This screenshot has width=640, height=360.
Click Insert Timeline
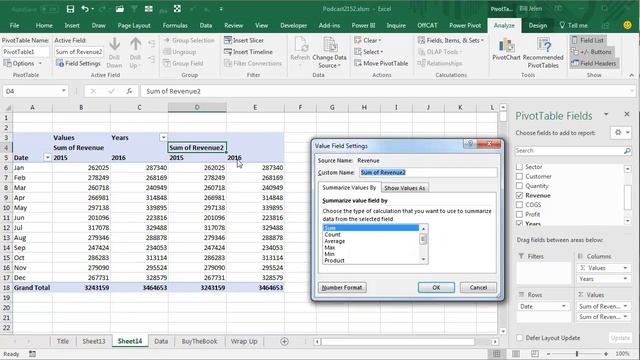coord(248,52)
